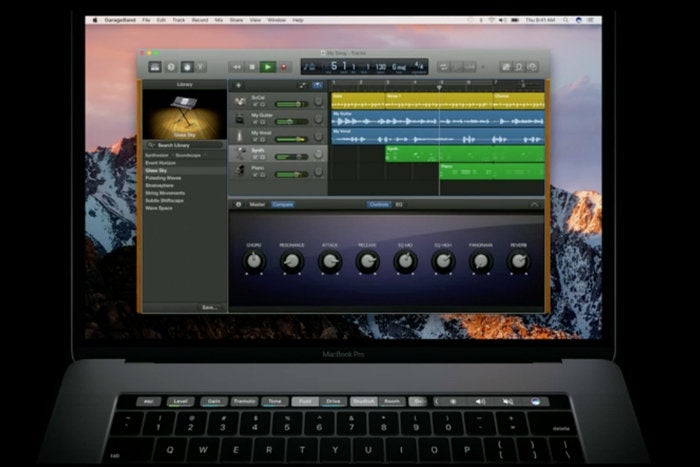Open the Notepad button in toolbar

point(506,67)
